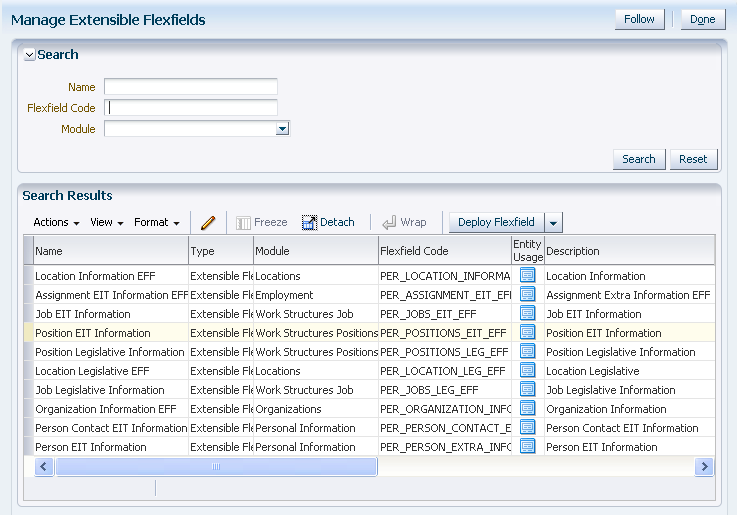Open the Deploy Flexfield dropdown arrow
The height and width of the screenshot is (515, 737).
tap(554, 223)
